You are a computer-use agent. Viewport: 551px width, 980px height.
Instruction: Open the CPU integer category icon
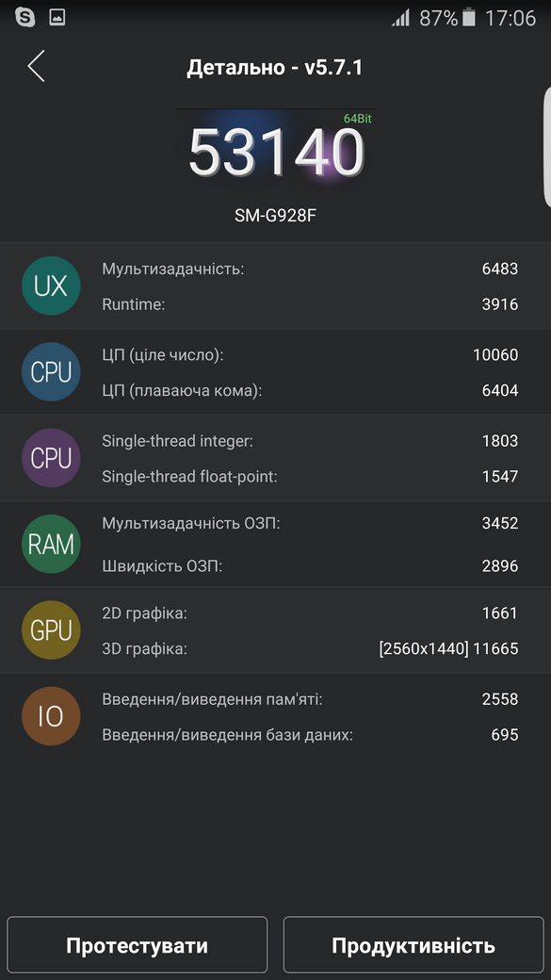(51, 371)
